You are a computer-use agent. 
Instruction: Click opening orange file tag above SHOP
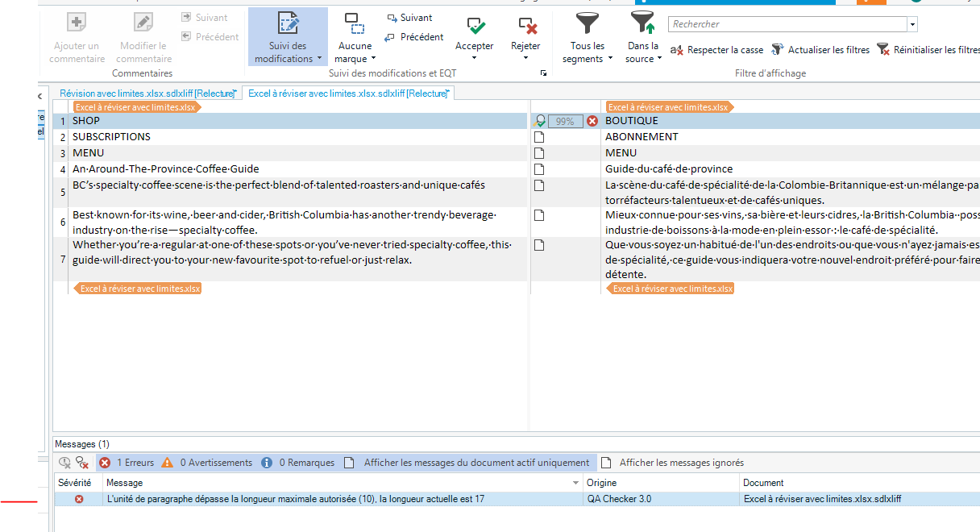[x=136, y=107]
